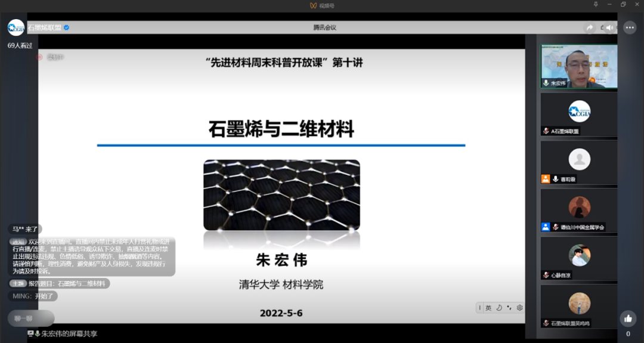Mute the live stream speaker icon

click(x=610, y=27)
